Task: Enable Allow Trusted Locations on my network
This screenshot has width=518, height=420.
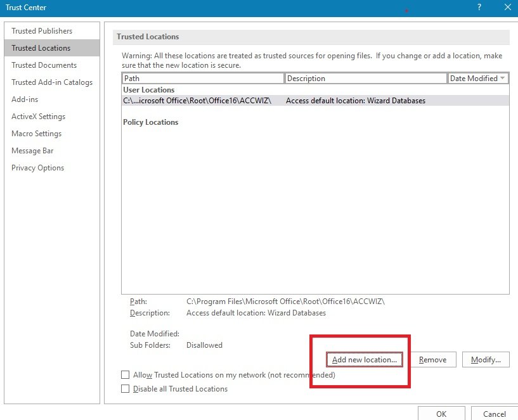Action: (x=126, y=375)
